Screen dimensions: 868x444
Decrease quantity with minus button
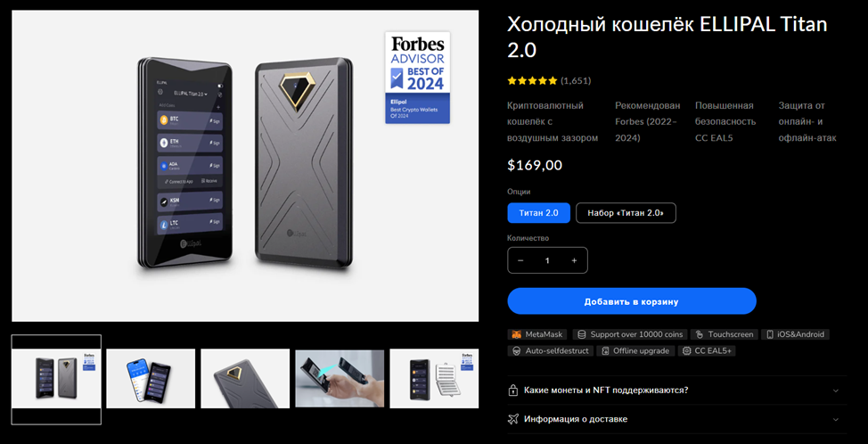coord(520,260)
